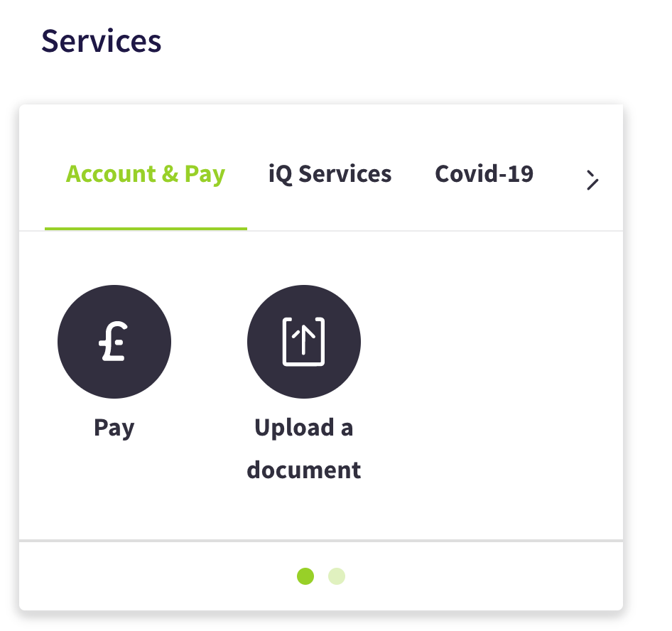Open the Covid-19 tab
The image size is (672, 631).
tap(484, 174)
